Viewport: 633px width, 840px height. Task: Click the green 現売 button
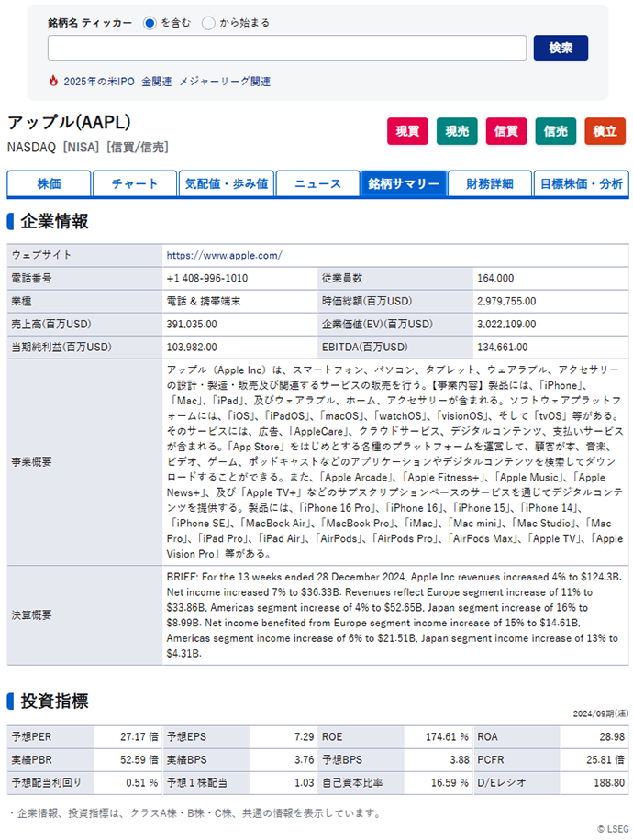457,131
